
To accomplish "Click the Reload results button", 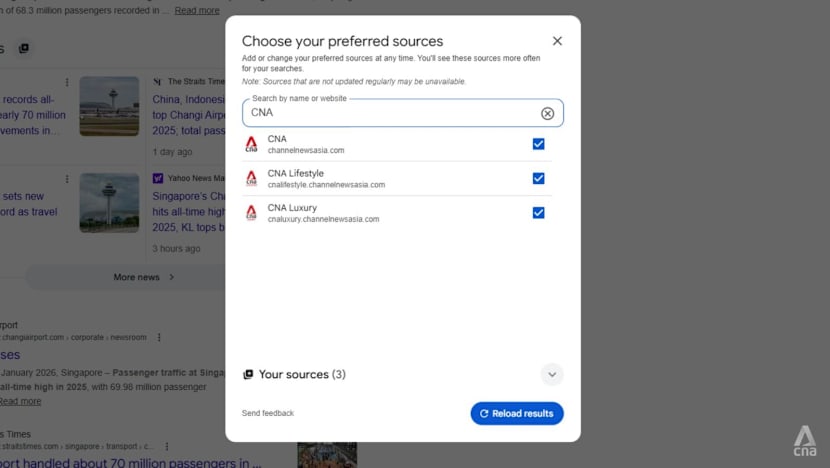I will [517, 413].
